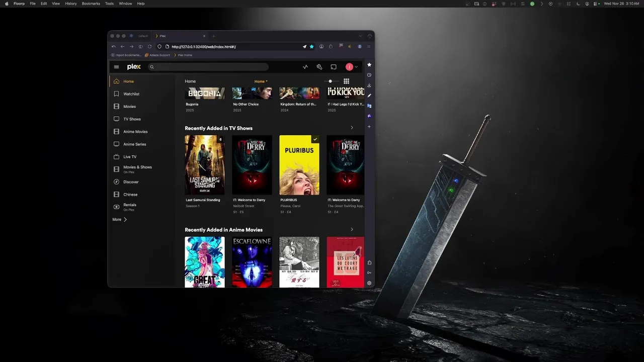Click the PLUR1BUS title text
This screenshot has width=644, height=362.
[289, 200]
